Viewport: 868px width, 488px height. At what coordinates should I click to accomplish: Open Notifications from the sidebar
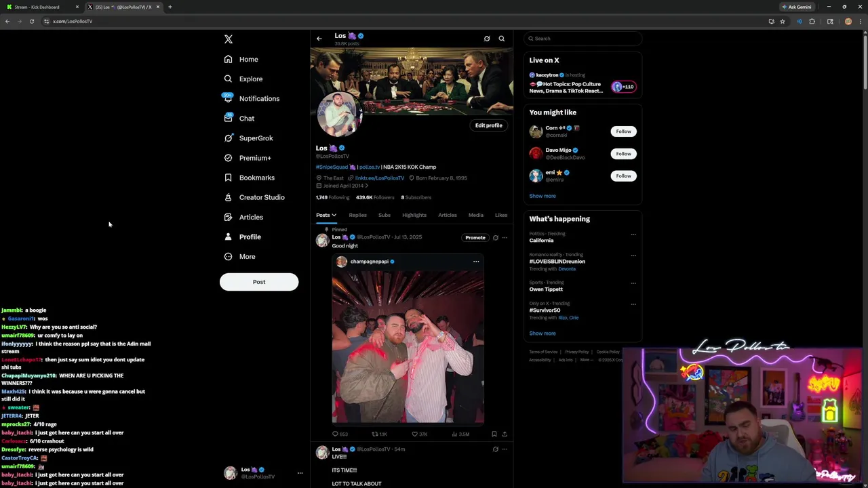click(x=252, y=98)
